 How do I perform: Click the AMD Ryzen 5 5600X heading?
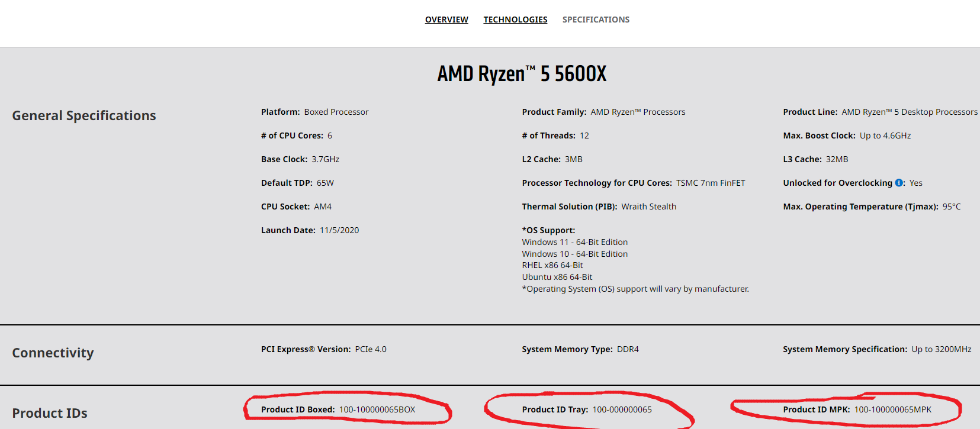[522, 74]
